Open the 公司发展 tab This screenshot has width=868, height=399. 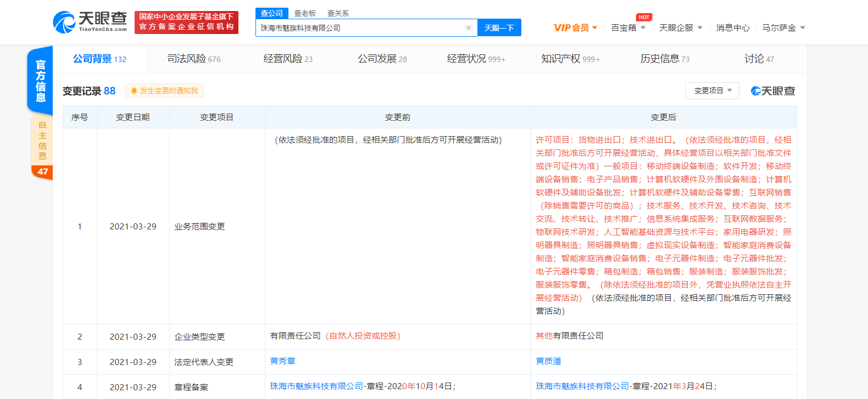[382, 59]
